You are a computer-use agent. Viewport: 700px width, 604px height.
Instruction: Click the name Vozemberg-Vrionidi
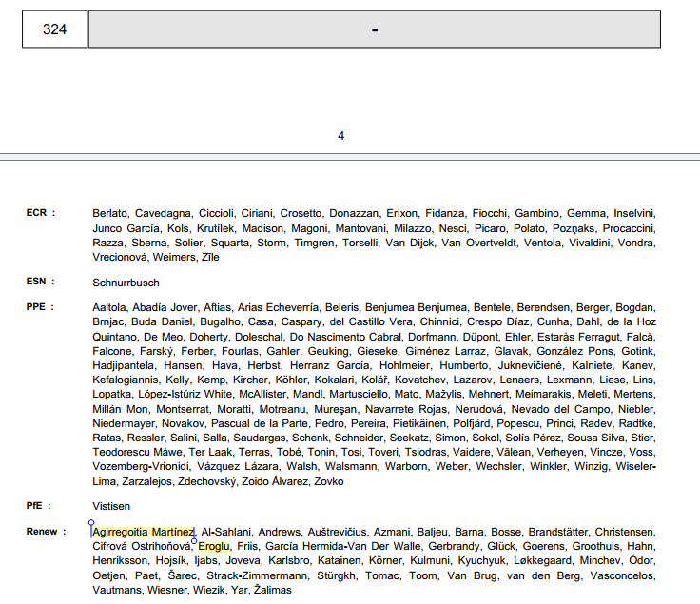click(x=141, y=466)
